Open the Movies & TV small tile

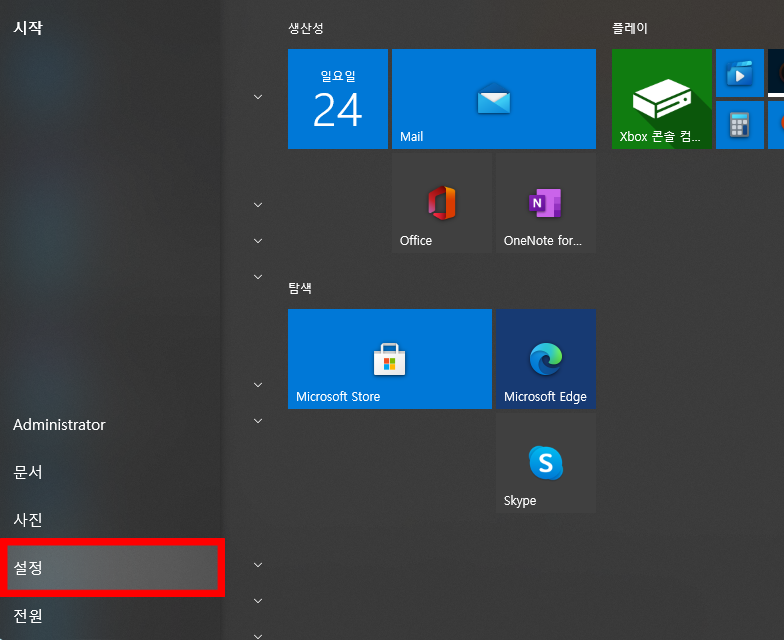click(740, 73)
